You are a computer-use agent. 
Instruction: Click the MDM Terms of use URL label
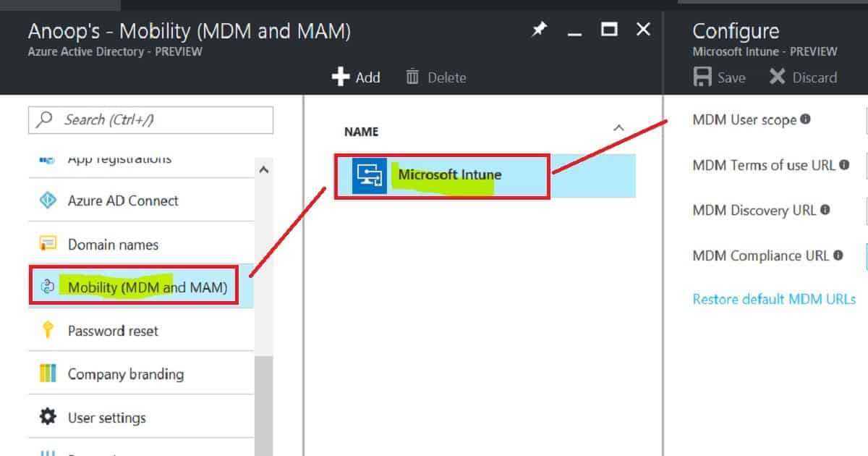(x=764, y=165)
